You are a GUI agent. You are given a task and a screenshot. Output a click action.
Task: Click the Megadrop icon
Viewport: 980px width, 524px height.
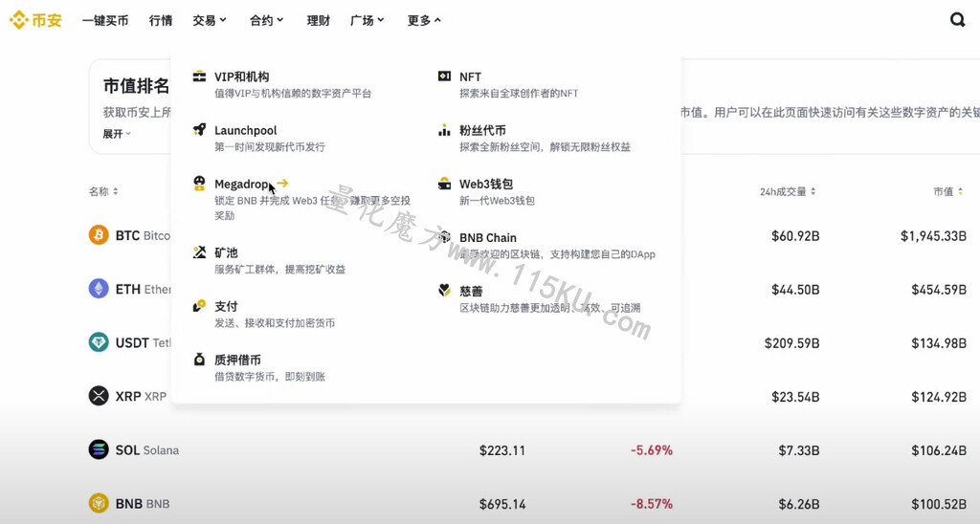pyautogui.click(x=199, y=184)
